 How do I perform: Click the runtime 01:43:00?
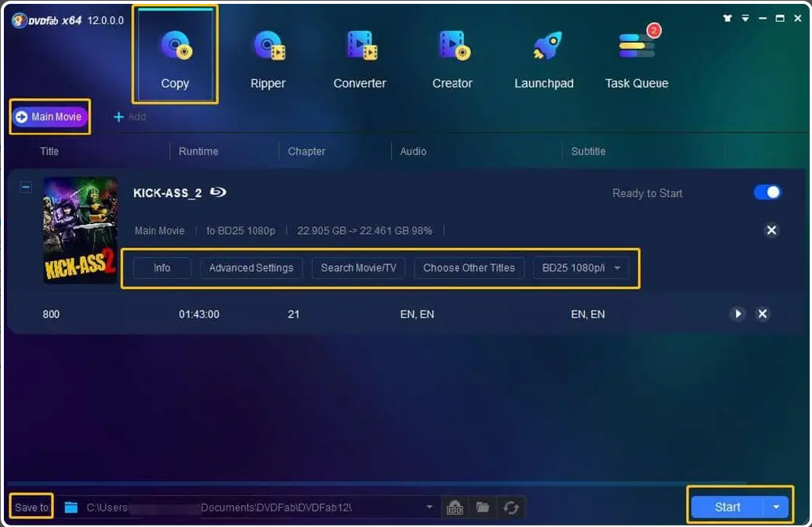pos(199,314)
